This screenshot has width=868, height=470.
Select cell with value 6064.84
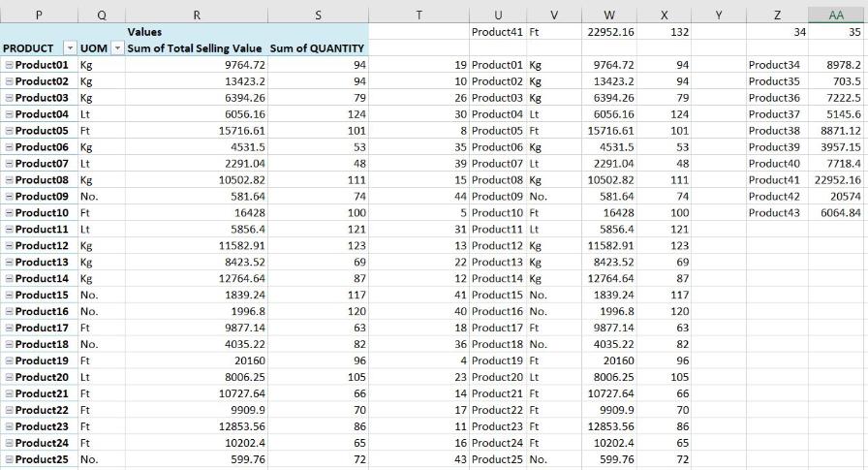836,212
